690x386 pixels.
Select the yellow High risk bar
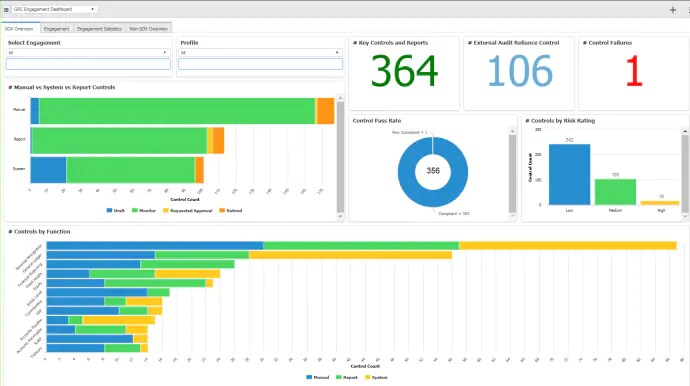coord(660,203)
